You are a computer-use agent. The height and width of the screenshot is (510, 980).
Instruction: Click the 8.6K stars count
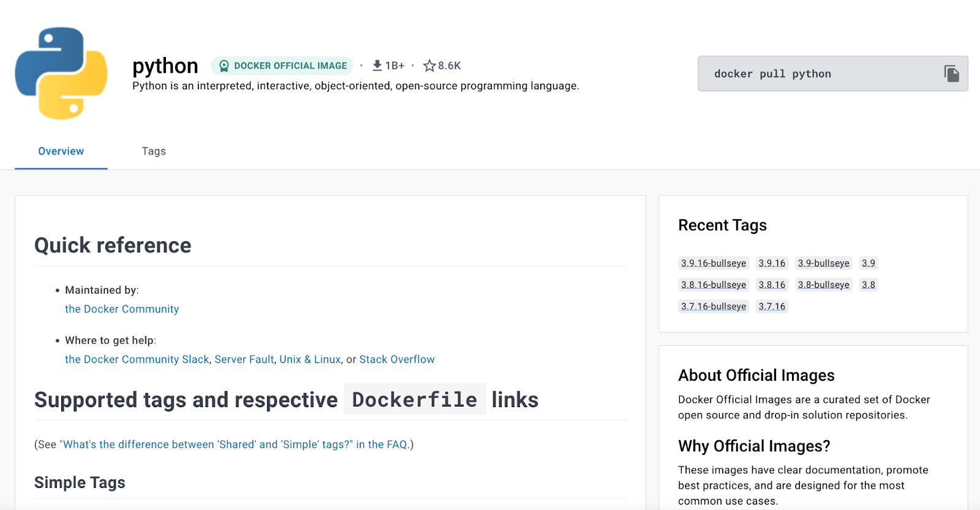pyautogui.click(x=450, y=66)
